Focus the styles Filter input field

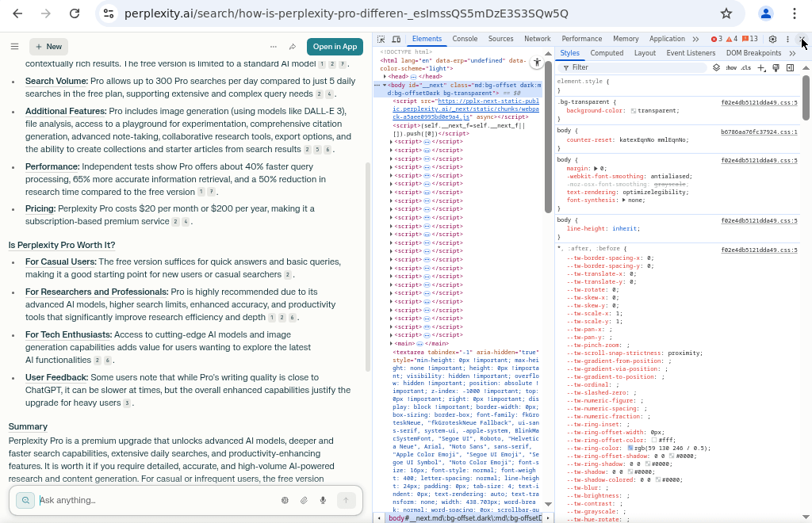point(633,67)
